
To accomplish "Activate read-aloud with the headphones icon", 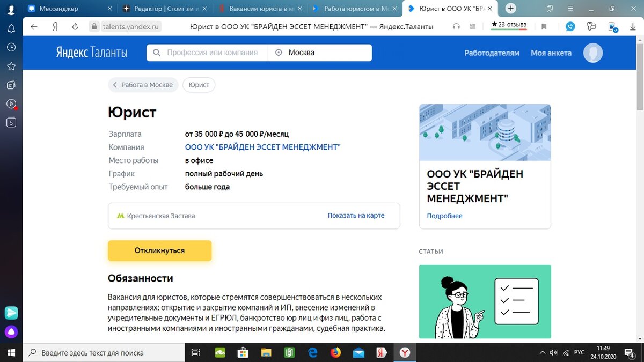I will click(x=456, y=26).
